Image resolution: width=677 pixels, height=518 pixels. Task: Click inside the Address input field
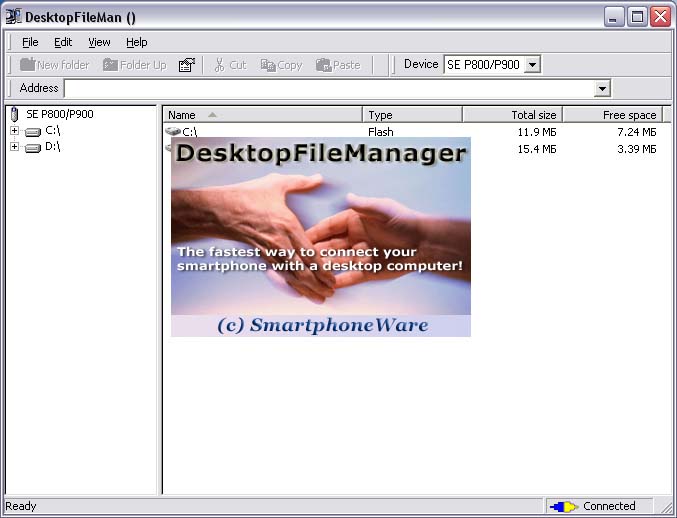pyautogui.click(x=330, y=88)
